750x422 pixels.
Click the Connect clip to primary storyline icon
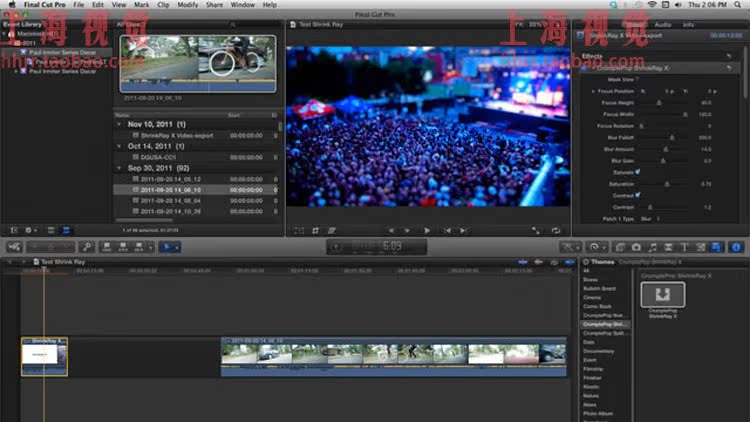pos(107,247)
